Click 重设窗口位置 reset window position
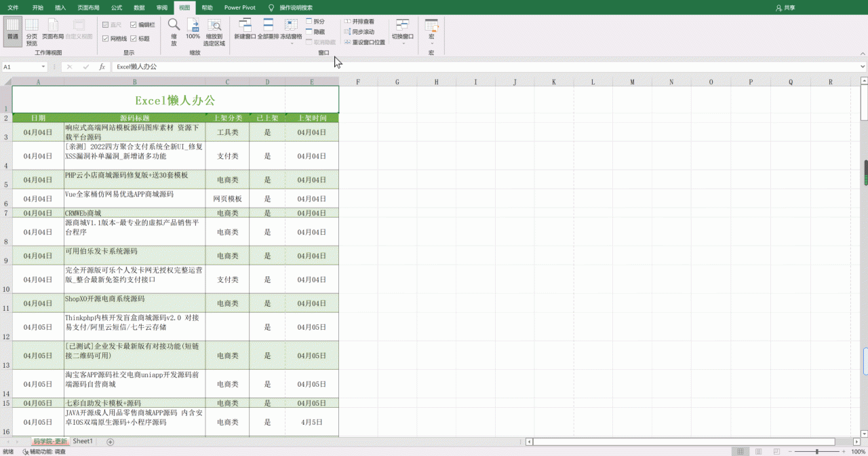Image resolution: width=868 pixels, height=456 pixels. coord(365,42)
